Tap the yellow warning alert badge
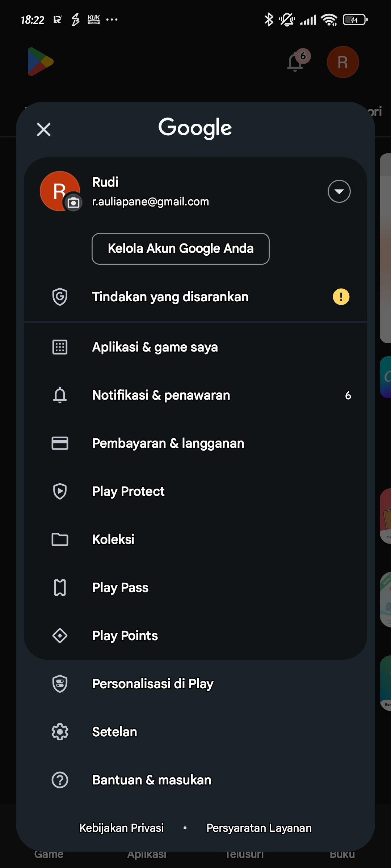This screenshot has width=391, height=868. tap(341, 297)
